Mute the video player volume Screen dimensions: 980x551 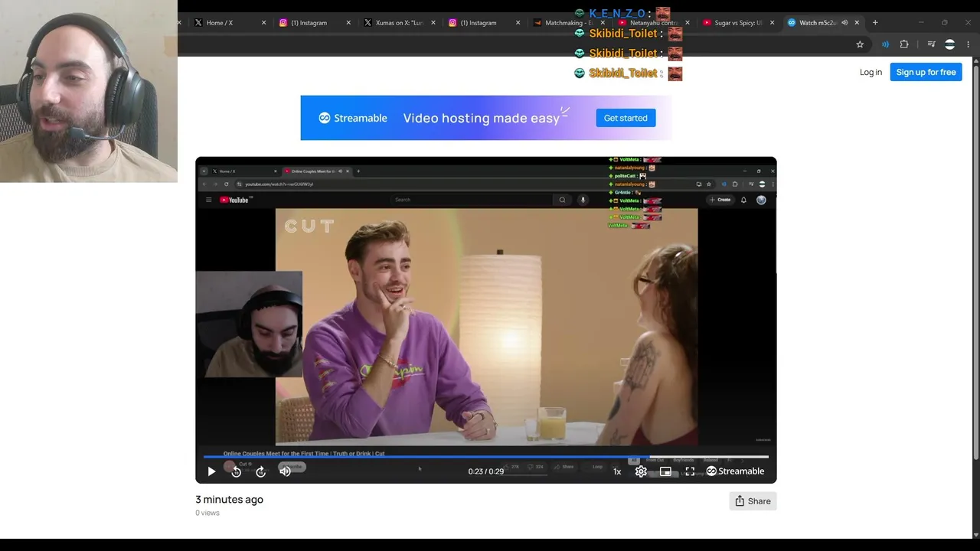tap(285, 471)
